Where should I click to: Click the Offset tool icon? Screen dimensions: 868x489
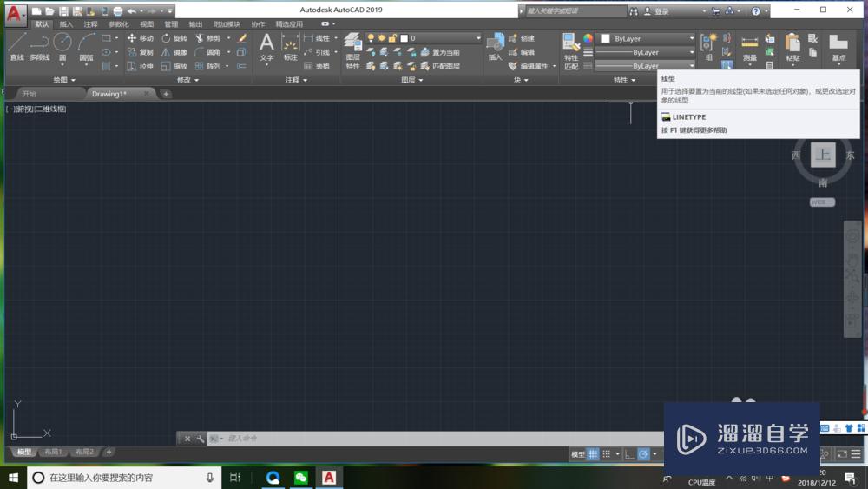tap(241, 66)
